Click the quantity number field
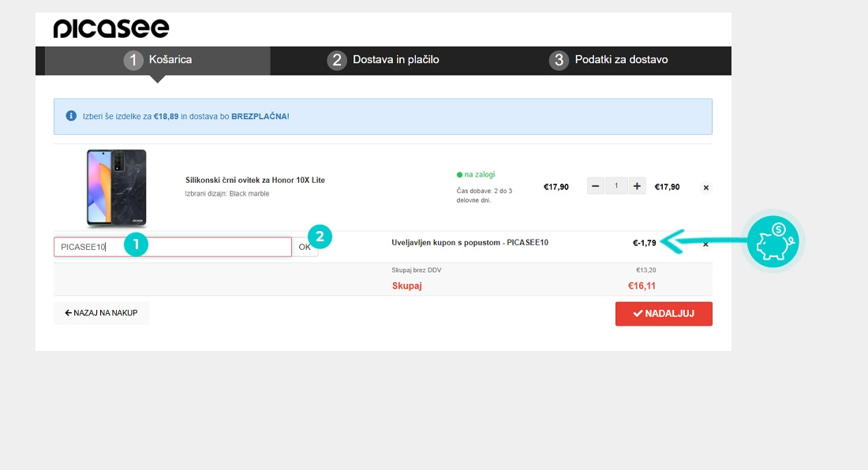The width and height of the screenshot is (868, 470). click(x=616, y=186)
